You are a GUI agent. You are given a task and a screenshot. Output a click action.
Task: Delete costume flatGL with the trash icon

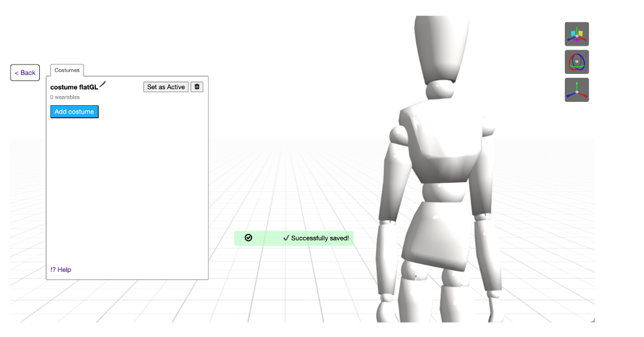pos(197,87)
